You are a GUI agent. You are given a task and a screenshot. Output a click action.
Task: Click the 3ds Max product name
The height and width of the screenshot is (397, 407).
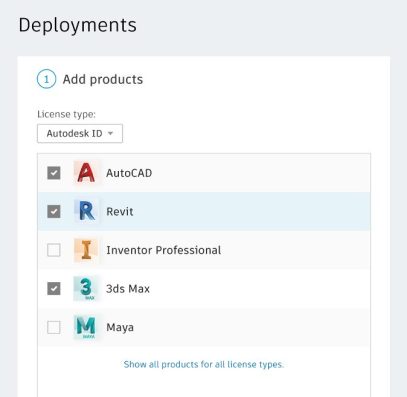pyautogui.click(x=128, y=289)
